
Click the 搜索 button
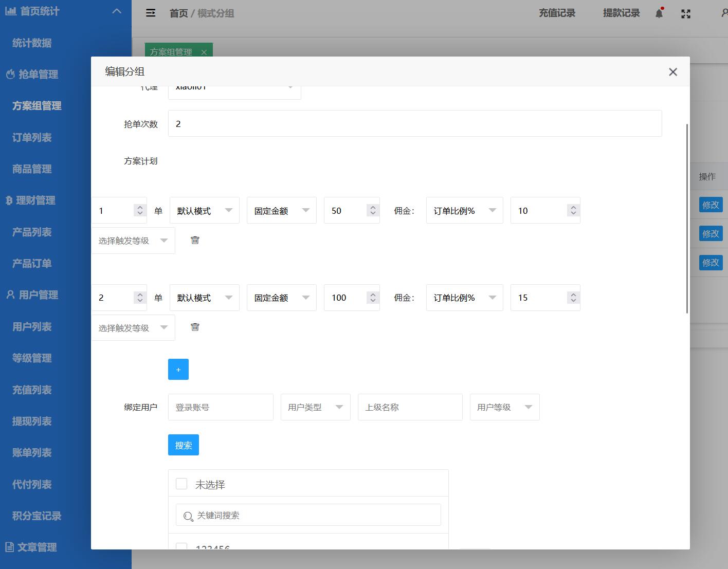(x=184, y=445)
